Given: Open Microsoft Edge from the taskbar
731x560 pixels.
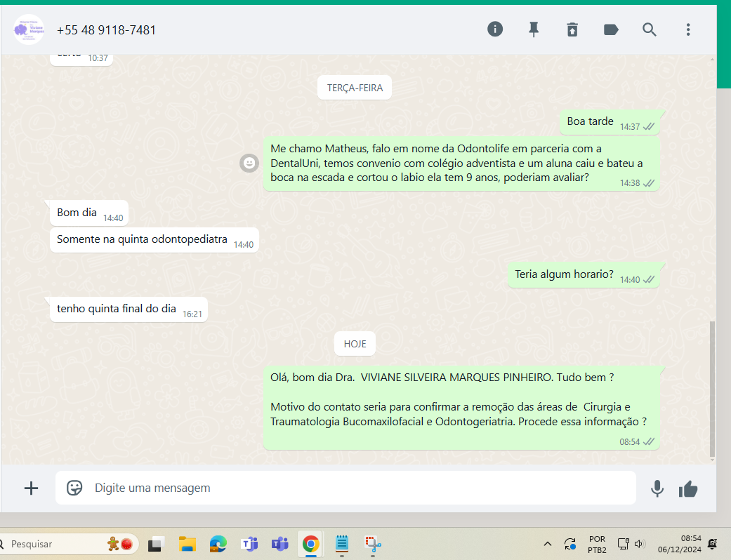Looking at the screenshot, I should (218, 544).
